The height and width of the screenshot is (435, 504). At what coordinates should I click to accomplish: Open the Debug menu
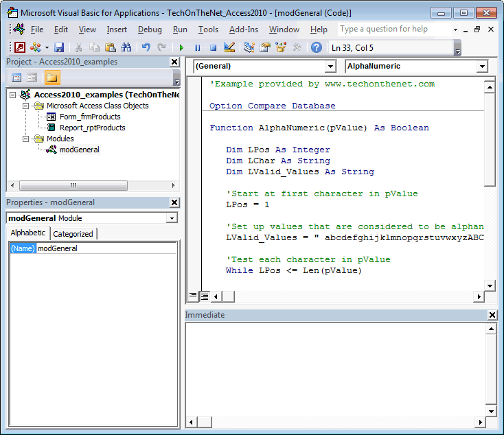pos(150,30)
